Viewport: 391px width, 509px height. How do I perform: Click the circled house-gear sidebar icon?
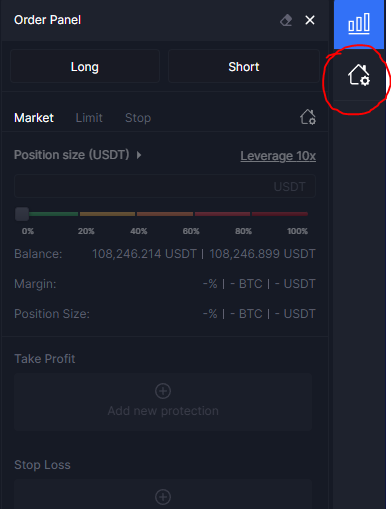(359, 75)
